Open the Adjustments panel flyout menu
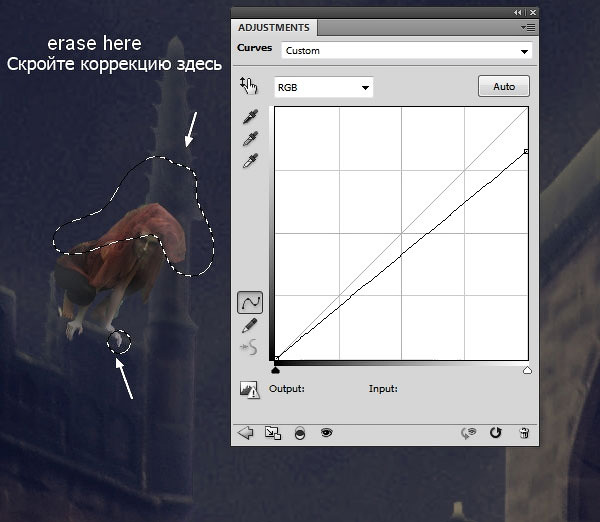Viewport: 600px width, 522px height. pos(528,28)
